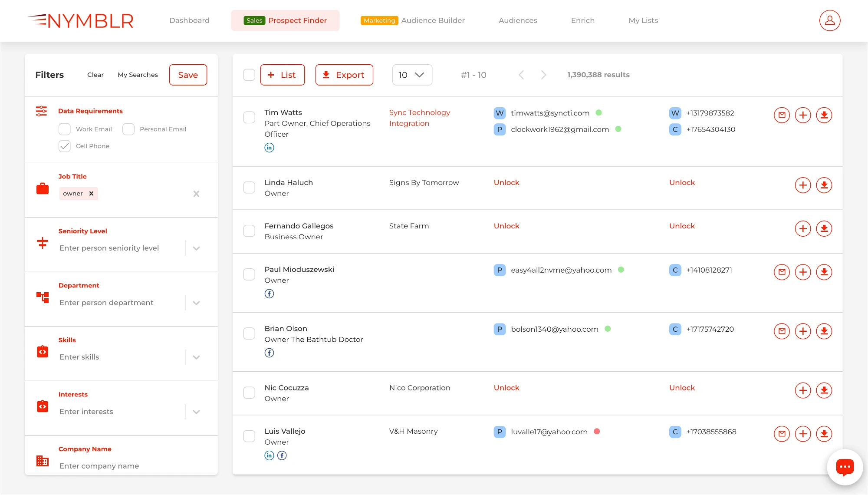The image size is (868, 495).
Task: Open the results per page dropdown
Action: pyautogui.click(x=412, y=75)
